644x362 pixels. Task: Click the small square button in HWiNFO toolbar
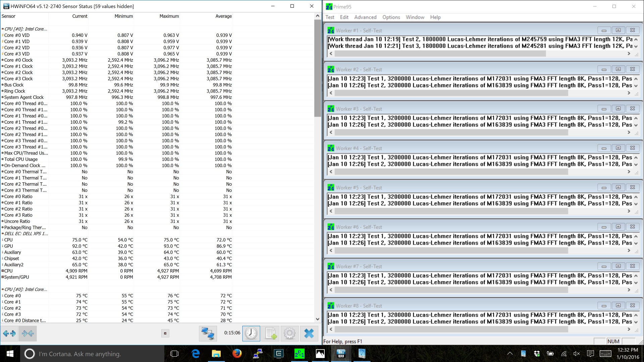coord(165,333)
